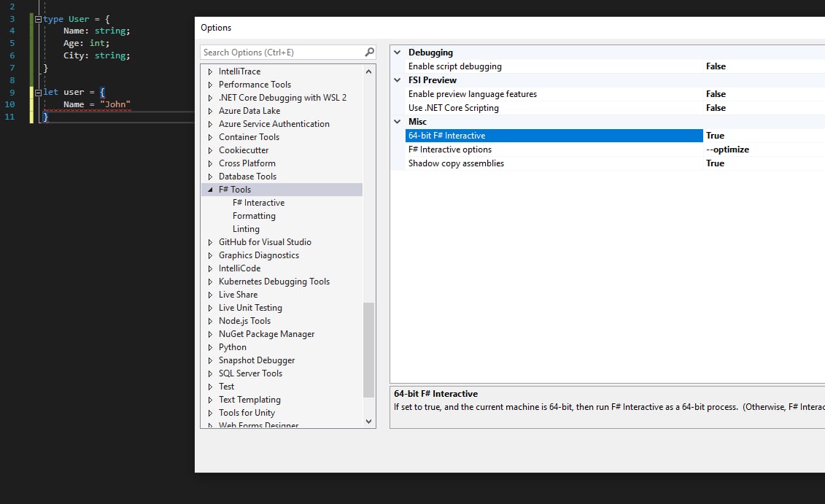Collapse the let user code block
Screen dimensions: 825x504
(38, 92)
